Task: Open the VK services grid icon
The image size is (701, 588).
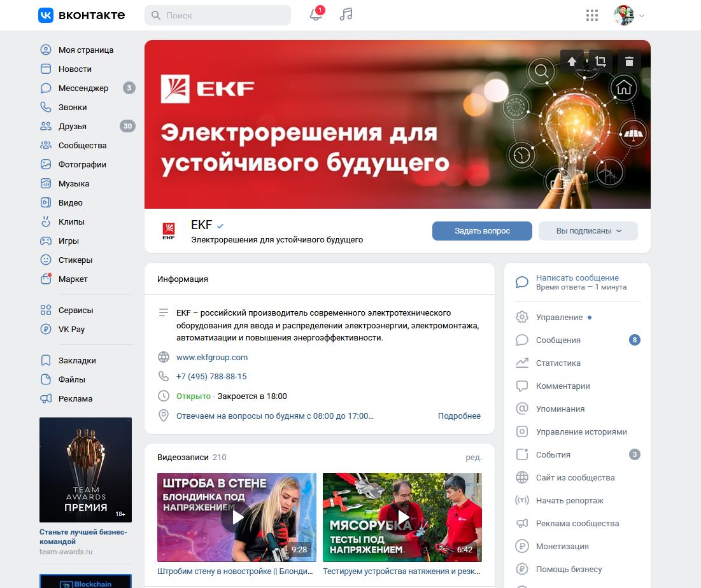Action: [x=592, y=15]
